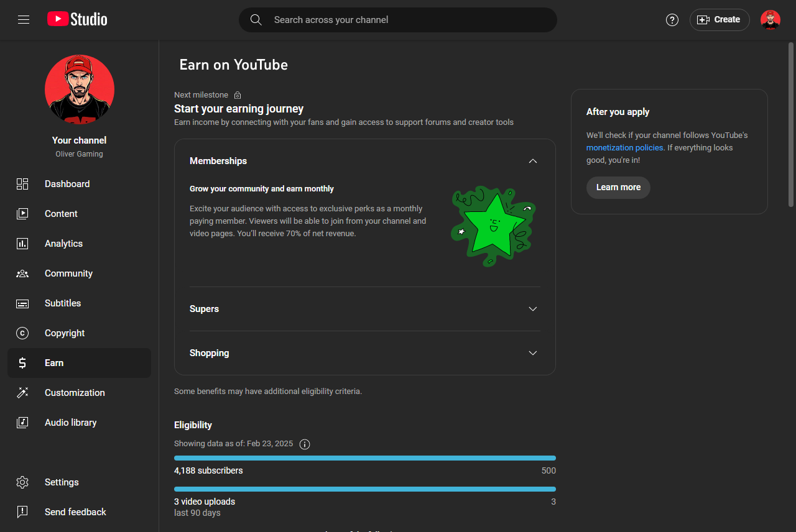Click the Create button

(720, 20)
